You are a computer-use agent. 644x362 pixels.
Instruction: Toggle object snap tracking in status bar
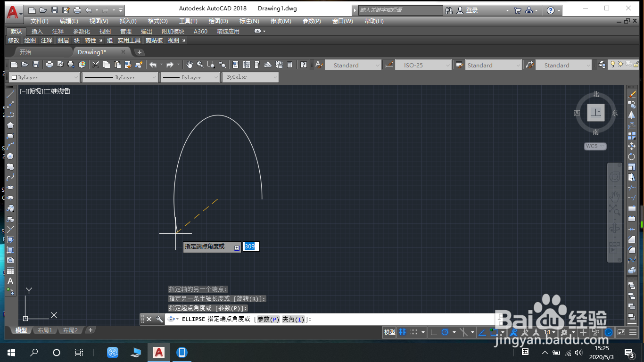[482, 332]
